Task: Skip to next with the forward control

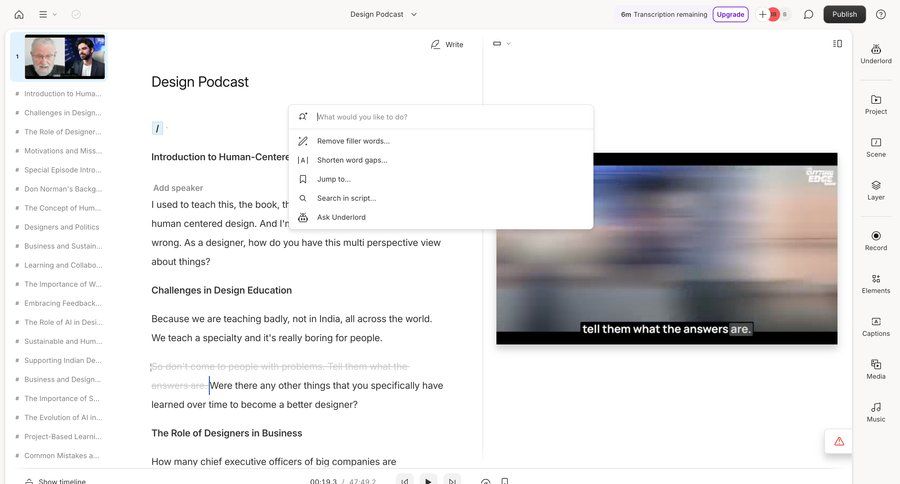Action: [x=452, y=481]
